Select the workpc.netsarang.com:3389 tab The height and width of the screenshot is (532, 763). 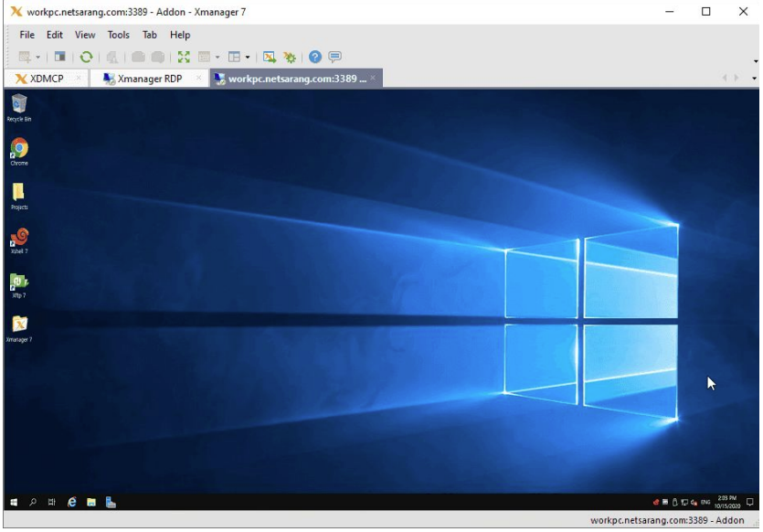296,79
